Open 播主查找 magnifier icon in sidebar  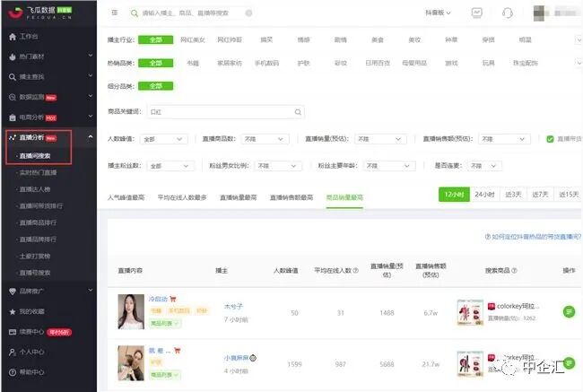pyautogui.click(x=13, y=77)
